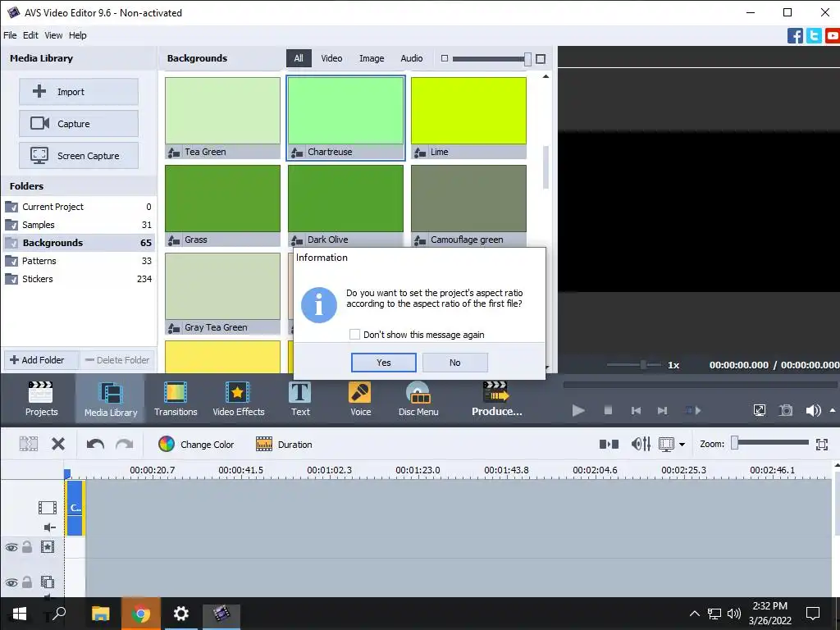Viewport: 840px width, 630px height.
Task: Open the Text section
Action: pyautogui.click(x=300, y=399)
